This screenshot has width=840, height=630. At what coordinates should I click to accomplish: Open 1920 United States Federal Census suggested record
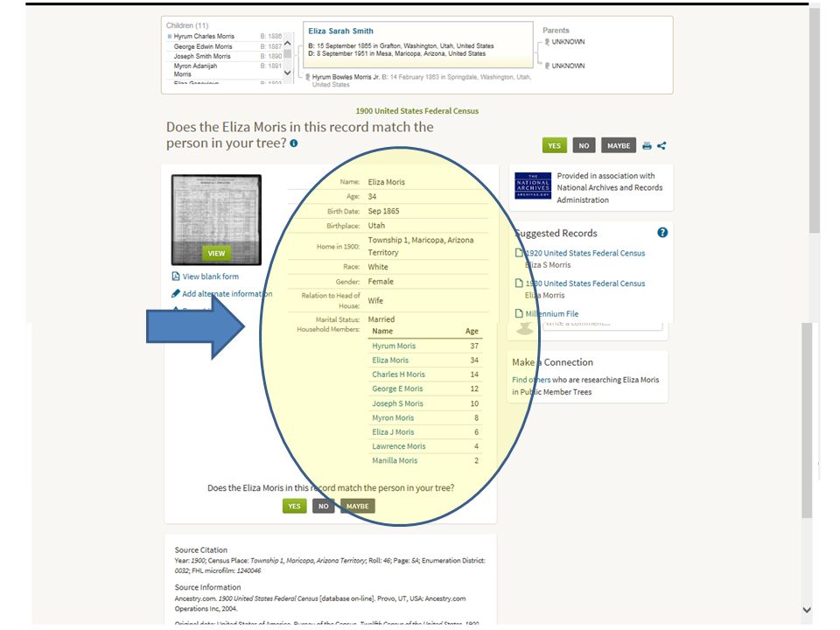coord(585,253)
